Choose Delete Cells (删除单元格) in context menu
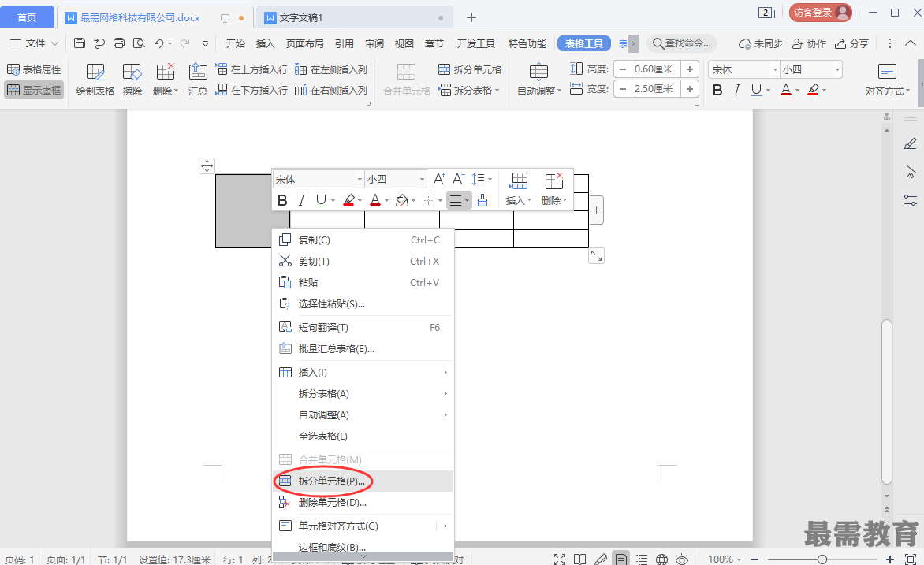Image resolution: width=924 pixels, height=565 pixels. [x=363, y=502]
